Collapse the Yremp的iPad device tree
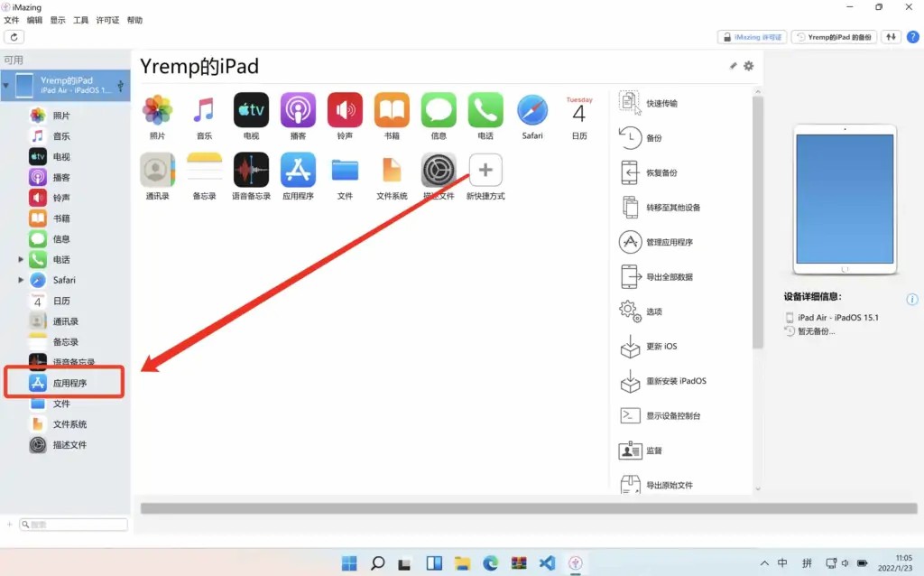Image resolution: width=924 pixels, height=576 pixels. pos(6,86)
